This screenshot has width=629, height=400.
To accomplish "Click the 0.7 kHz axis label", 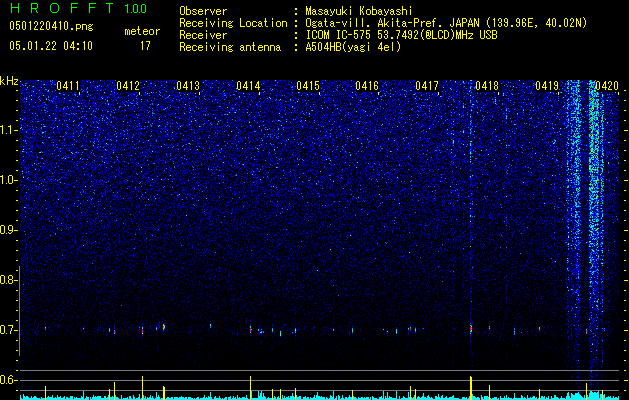I will click(9, 330).
